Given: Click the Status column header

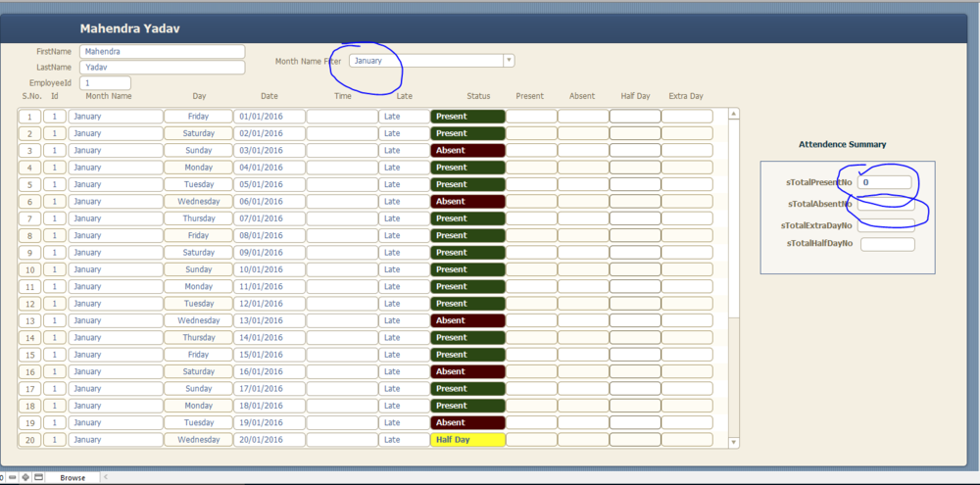Looking at the screenshot, I should [478, 96].
